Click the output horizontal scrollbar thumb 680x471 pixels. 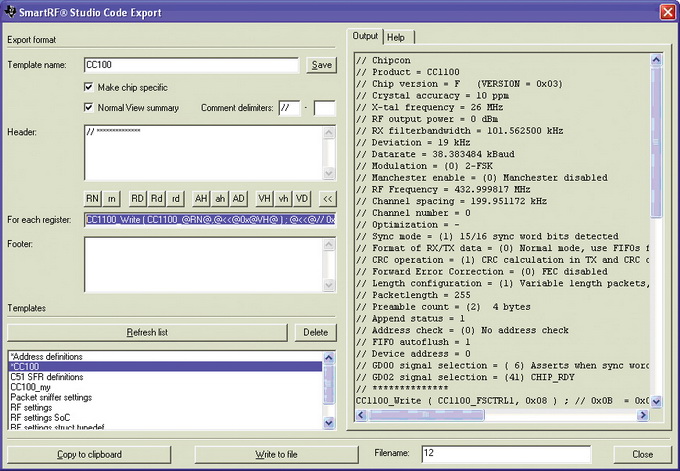426,415
